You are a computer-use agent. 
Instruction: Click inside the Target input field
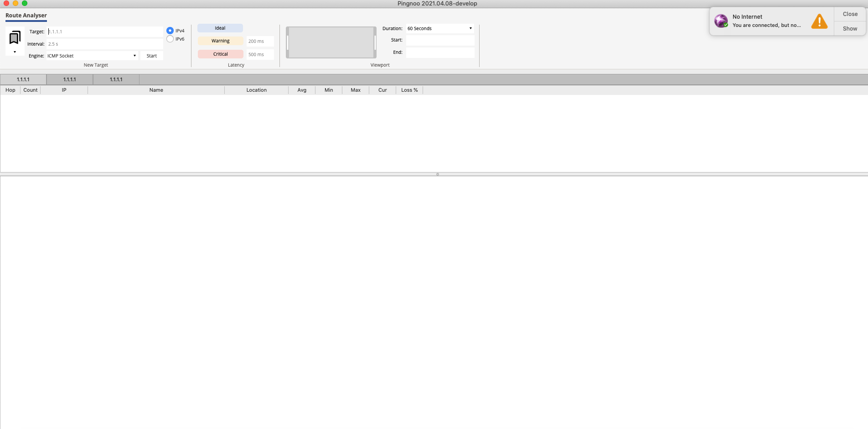click(105, 31)
